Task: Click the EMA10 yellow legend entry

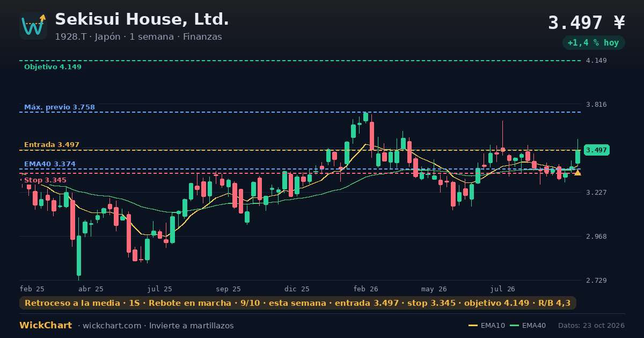Action: 487,326
